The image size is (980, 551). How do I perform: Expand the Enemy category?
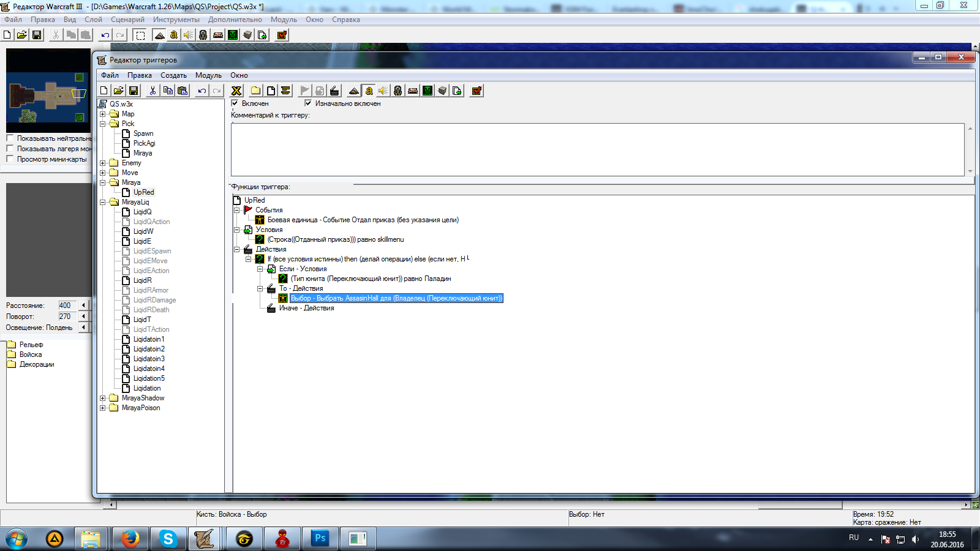(x=103, y=163)
